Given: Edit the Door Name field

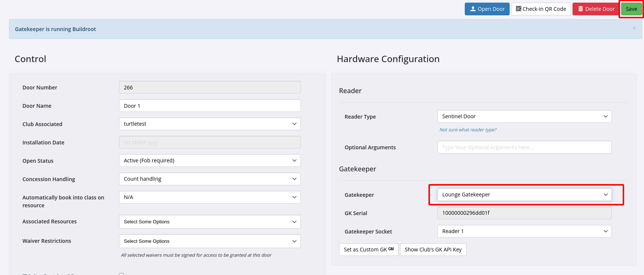Looking at the screenshot, I should point(210,106).
